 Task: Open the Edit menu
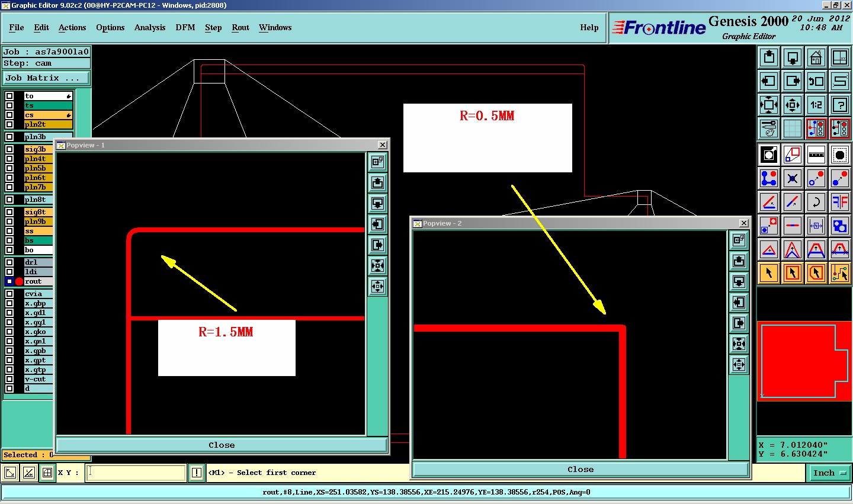41,28
